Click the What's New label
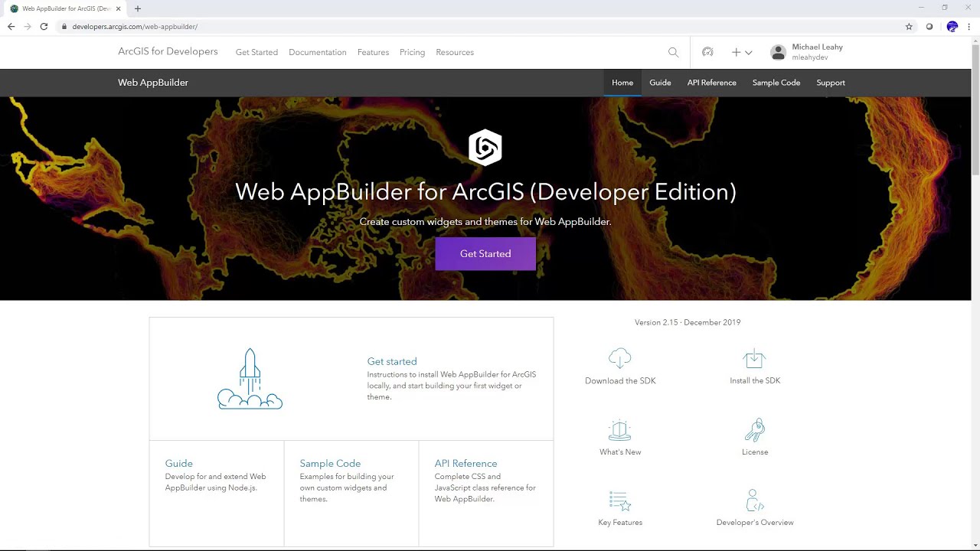 (620, 452)
